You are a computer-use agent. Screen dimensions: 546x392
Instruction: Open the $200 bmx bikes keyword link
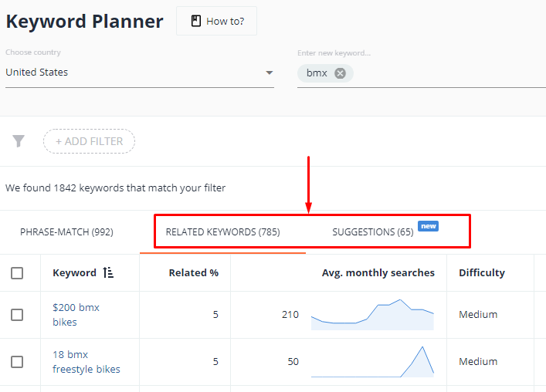76,315
